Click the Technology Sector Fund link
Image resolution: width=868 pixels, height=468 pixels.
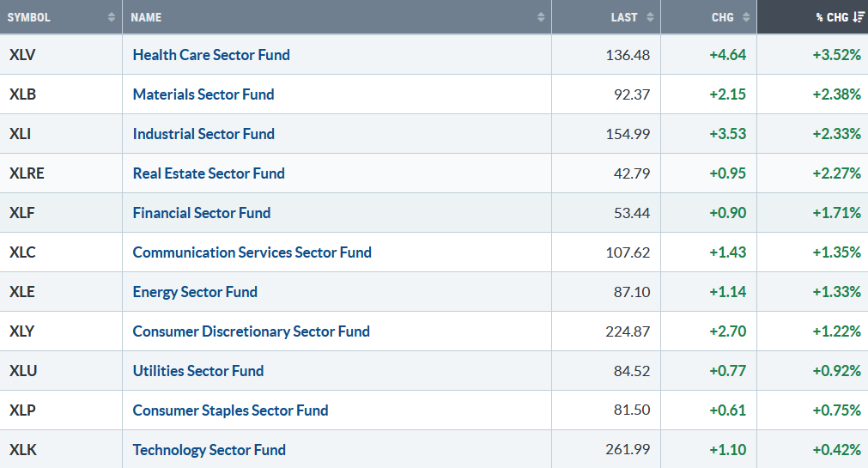tap(209, 450)
